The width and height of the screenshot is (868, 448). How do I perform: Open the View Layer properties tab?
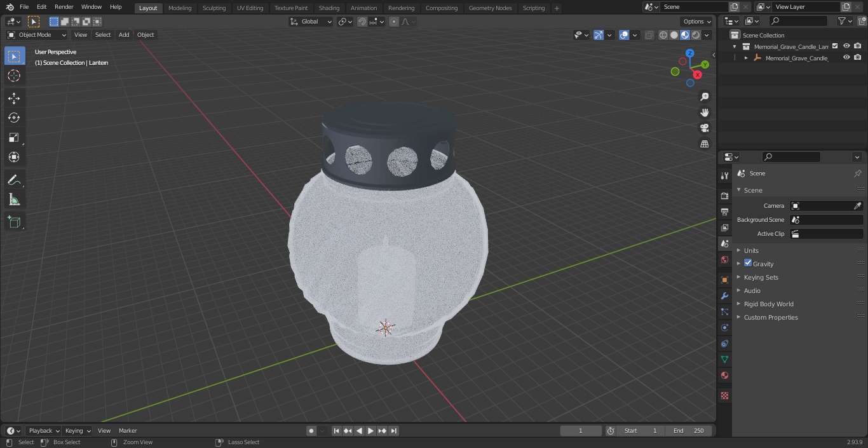click(724, 227)
